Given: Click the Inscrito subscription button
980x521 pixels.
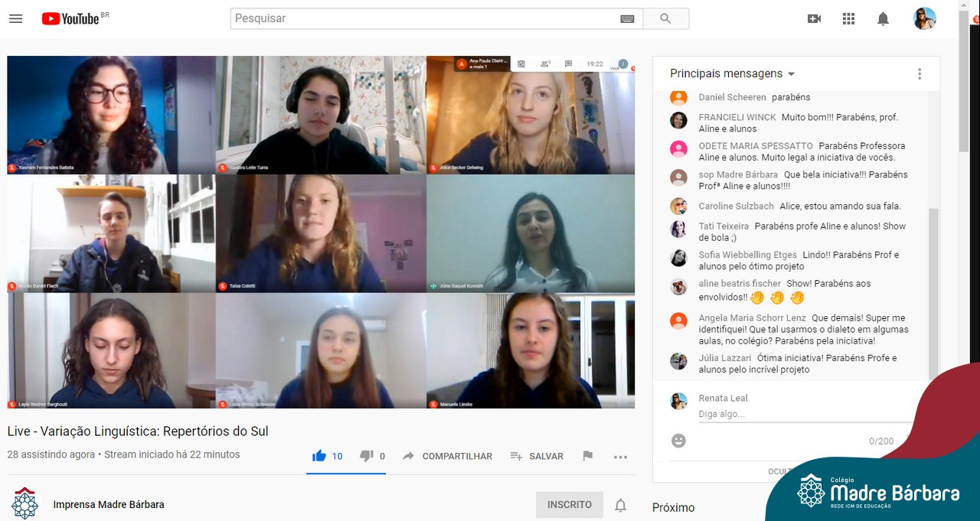Looking at the screenshot, I should [569, 505].
